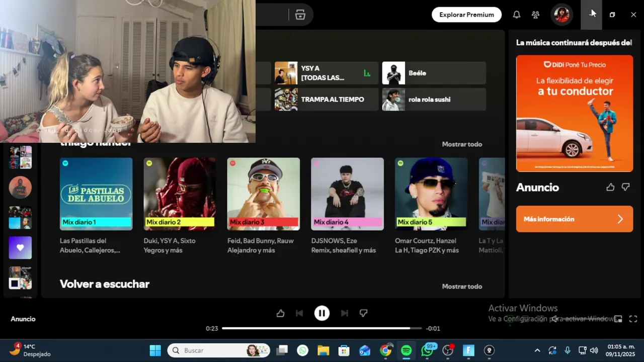
Task: Open sidebar playlist above the artist avatar
Action: 20,157
